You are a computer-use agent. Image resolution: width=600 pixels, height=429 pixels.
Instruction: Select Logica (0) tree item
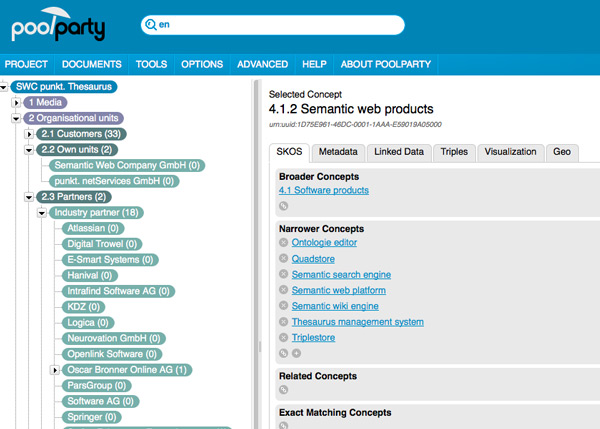88,323
